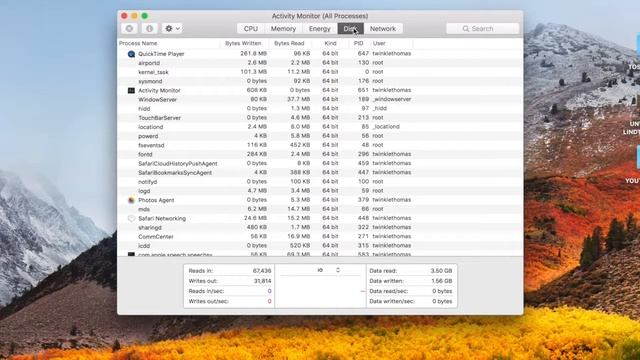
Task: Click the Reads in value 67,436
Action: tap(262, 271)
